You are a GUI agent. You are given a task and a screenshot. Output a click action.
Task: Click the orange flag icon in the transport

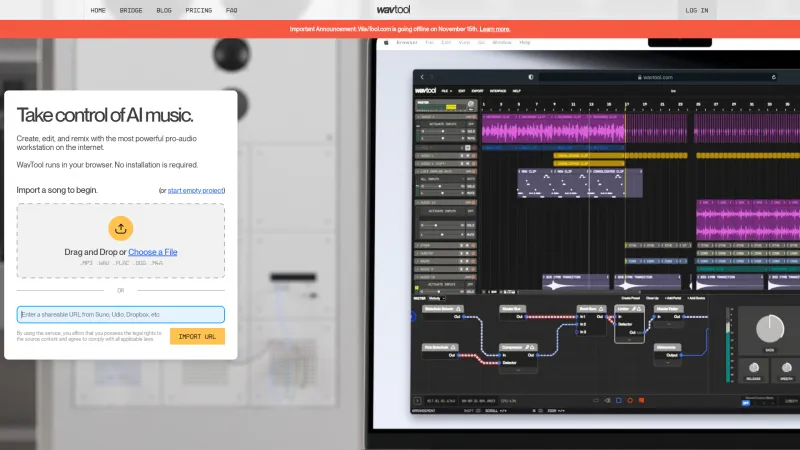641,401
